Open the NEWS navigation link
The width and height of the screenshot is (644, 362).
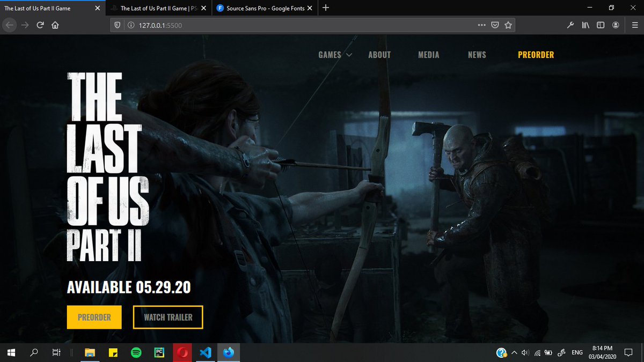click(477, 55)
